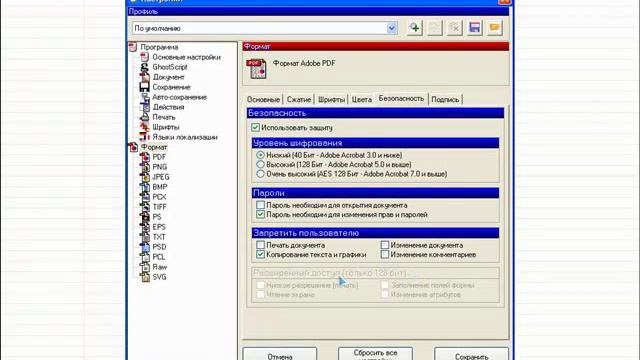This screenshot has width=640, height=360.
Task: Select Языки локализации label in tree
Action: pos(185,137)
